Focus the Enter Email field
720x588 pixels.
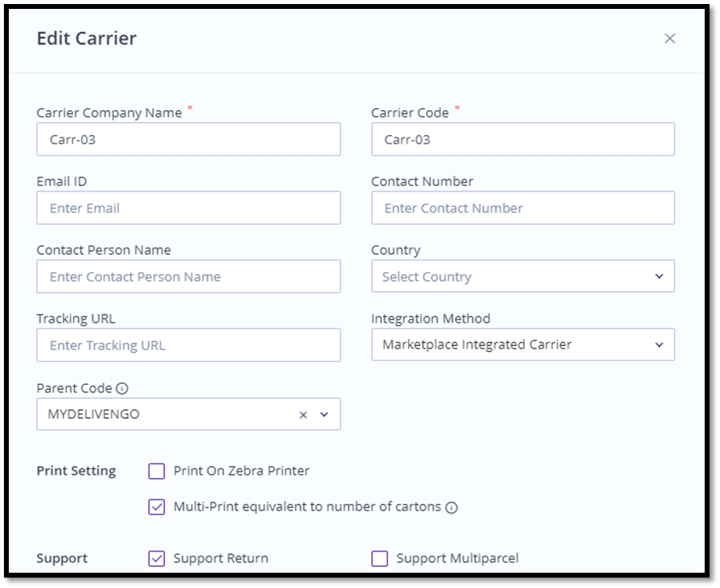click(188, 208)
